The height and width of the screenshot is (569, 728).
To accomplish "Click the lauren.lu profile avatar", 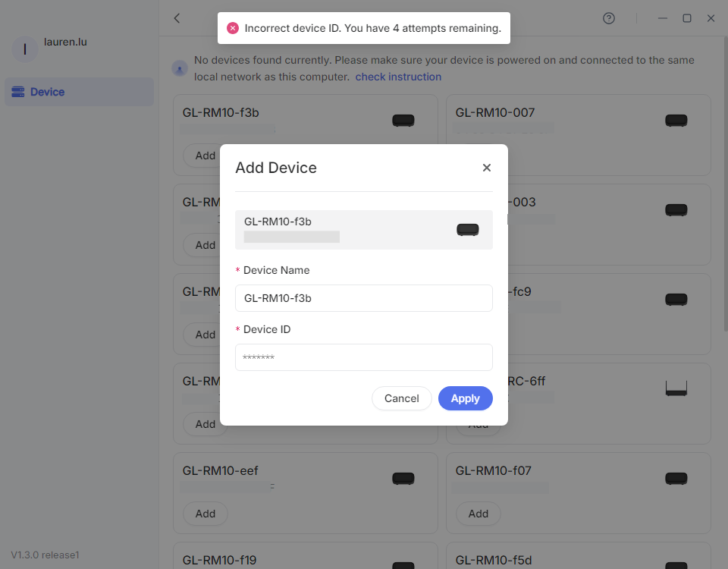I will [x=25, y=49].
